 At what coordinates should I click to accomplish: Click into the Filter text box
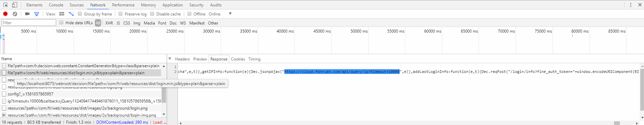29,23
